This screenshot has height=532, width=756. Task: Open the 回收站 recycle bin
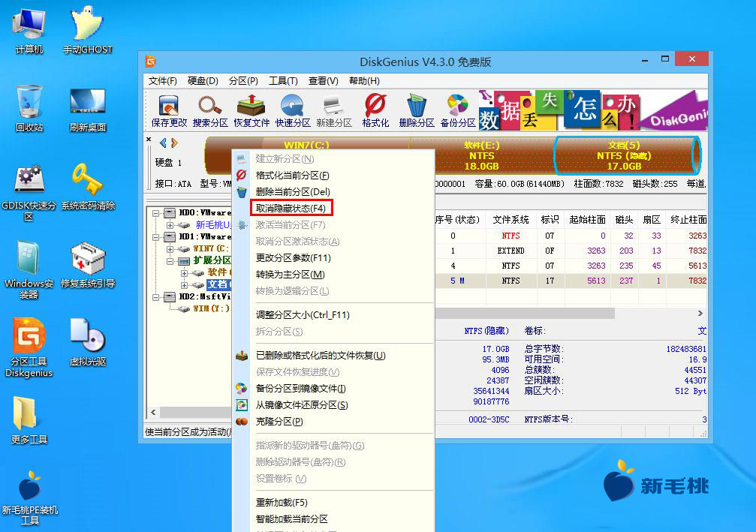29,108
